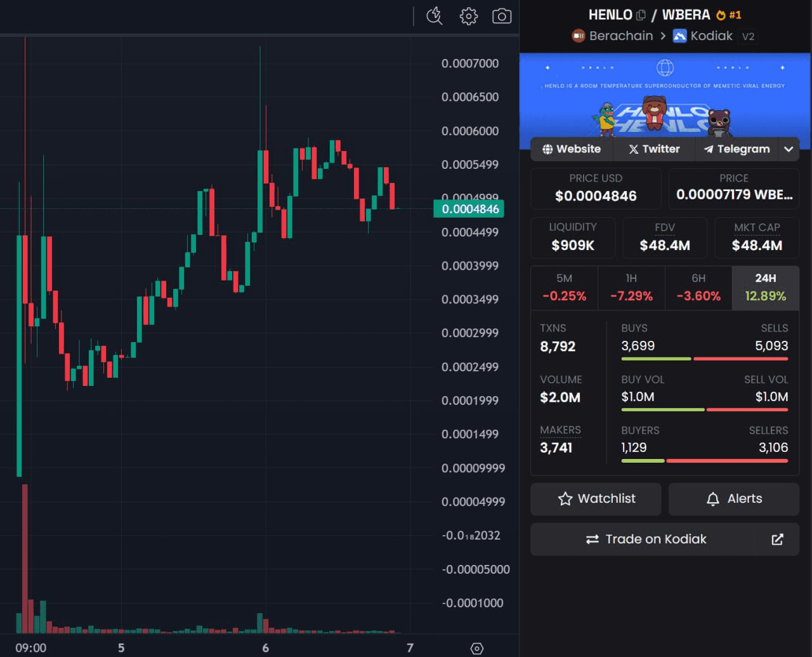The width and height of the screenshot is (812, 657).
Task: Open the HENLO Twitter page
Action: coord(654,149)
